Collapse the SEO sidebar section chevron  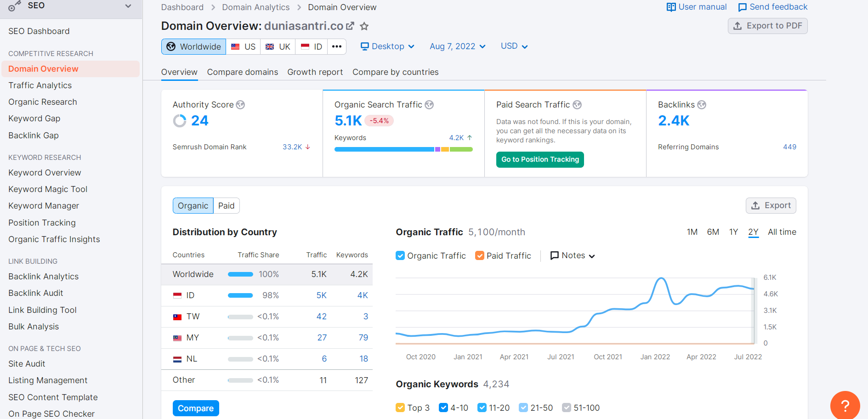pyautogui.click(x=128, y=6)
